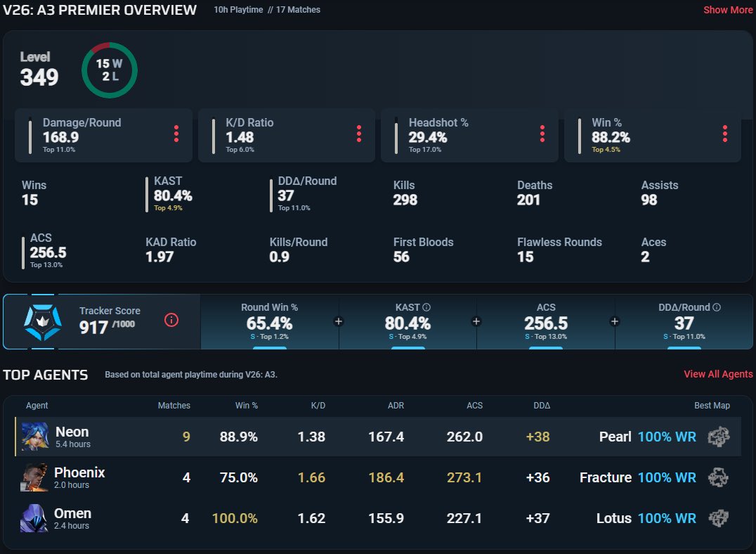Click the 15 W 2 L win-loss ring

coord(110,70)
